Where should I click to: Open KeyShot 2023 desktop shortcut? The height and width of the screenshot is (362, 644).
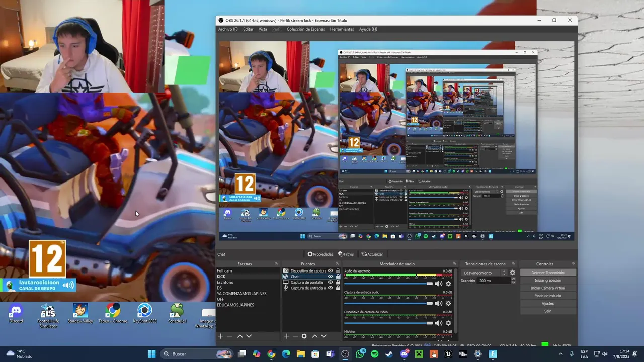point(145,314)
